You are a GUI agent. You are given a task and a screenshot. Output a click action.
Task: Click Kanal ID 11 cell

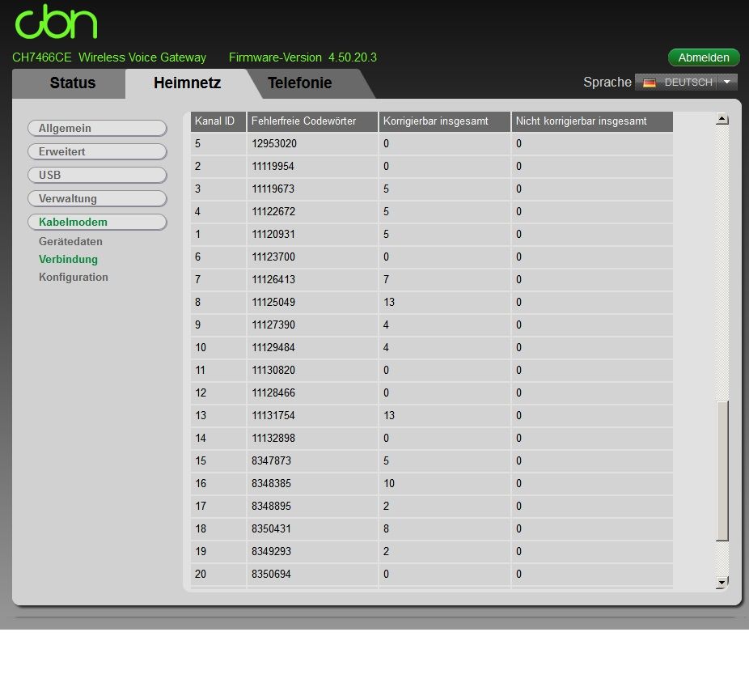click(218, 371)
